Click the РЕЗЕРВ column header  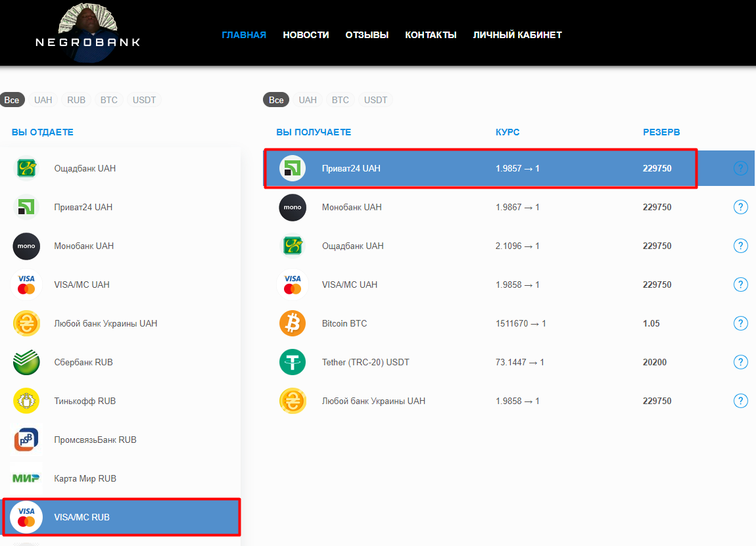661,132
